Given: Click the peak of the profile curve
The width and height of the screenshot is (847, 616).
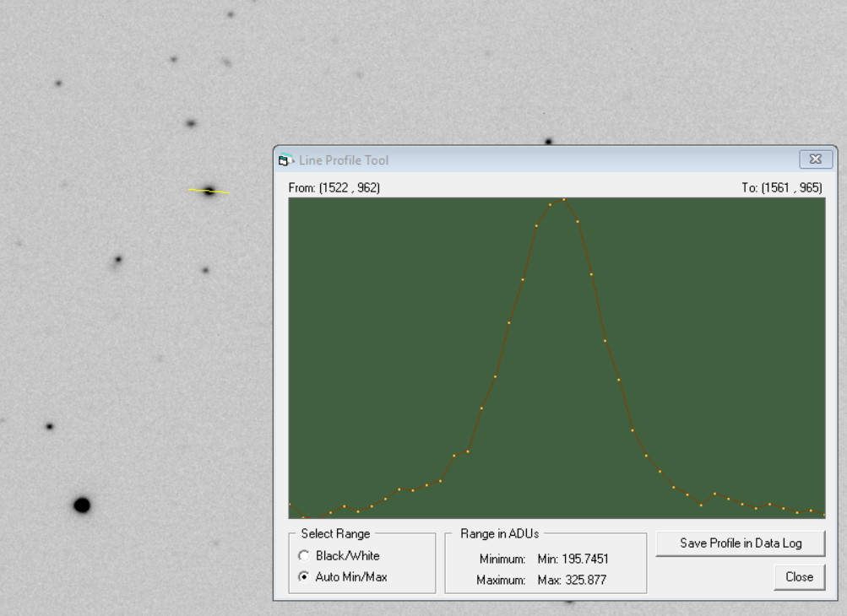Looking at the screenshot, I should point(562,200).
